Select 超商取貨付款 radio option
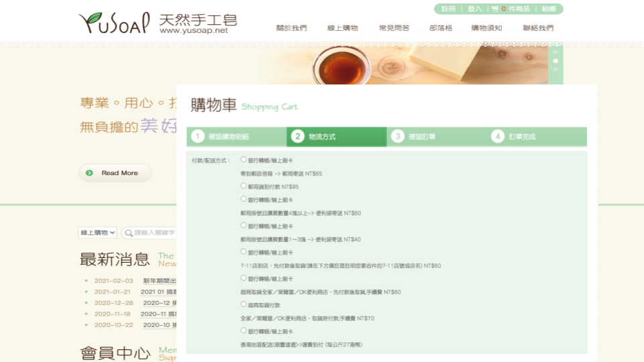Image resolution: width=644 pixels, height=362 pixels. [x=244, y=304]
